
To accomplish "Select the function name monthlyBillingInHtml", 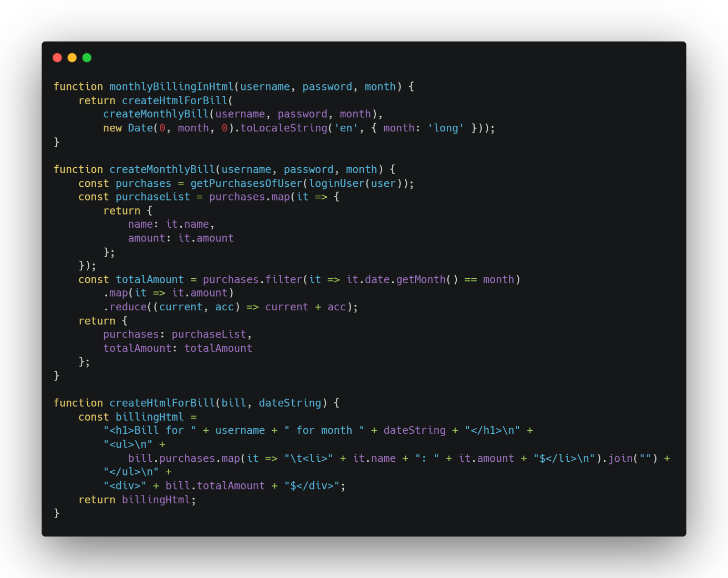I will (x=171, y=87).
